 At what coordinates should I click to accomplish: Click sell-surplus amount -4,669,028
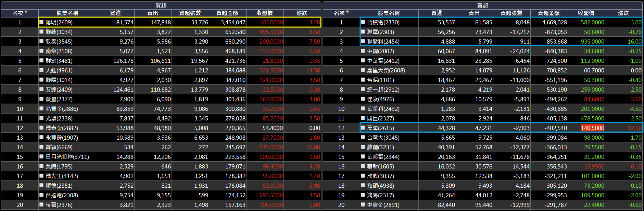[553, 22]
